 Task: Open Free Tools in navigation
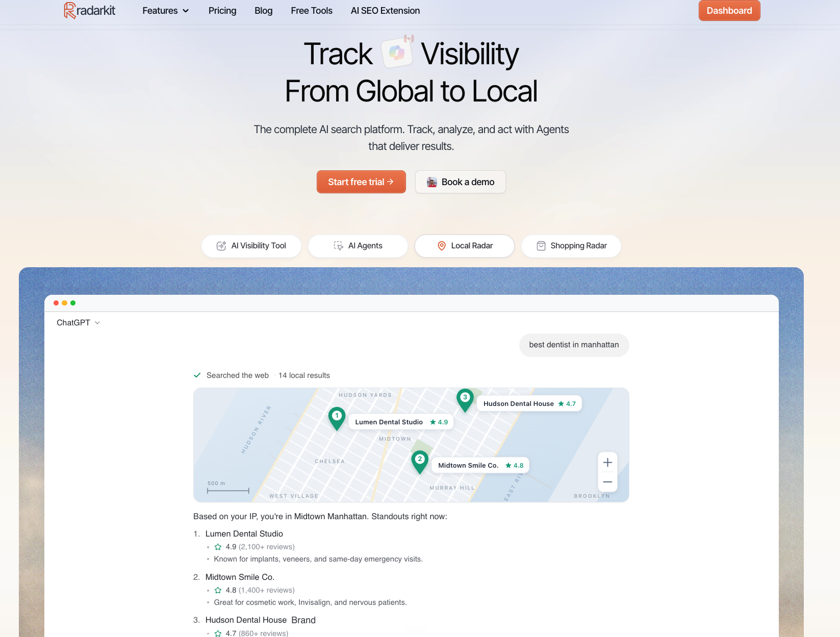(312, 11)
